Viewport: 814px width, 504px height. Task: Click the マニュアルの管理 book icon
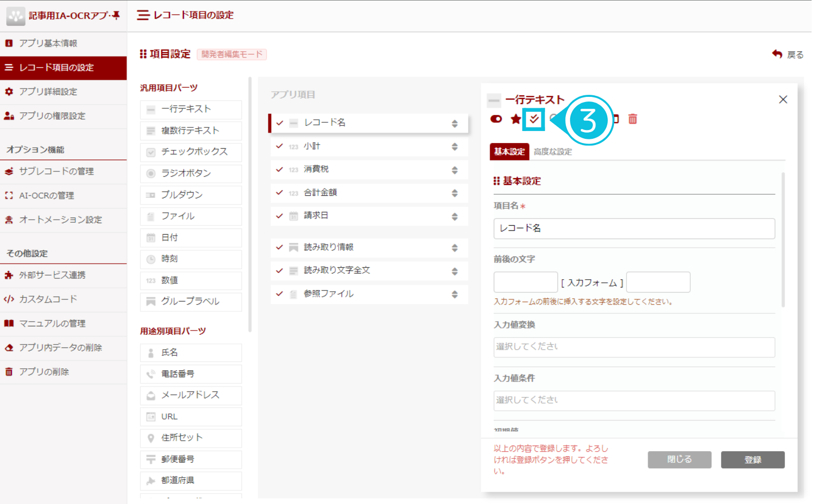click(9, 323)
